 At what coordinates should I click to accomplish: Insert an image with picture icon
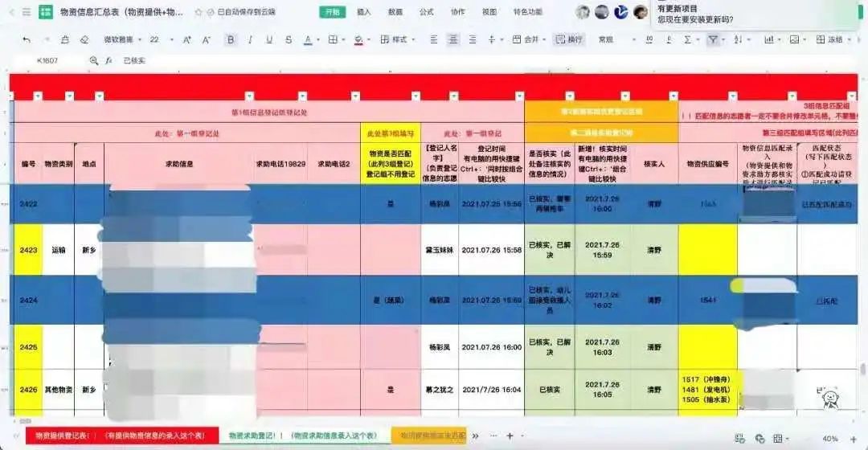pyautogui.click(x=794, y=40)
